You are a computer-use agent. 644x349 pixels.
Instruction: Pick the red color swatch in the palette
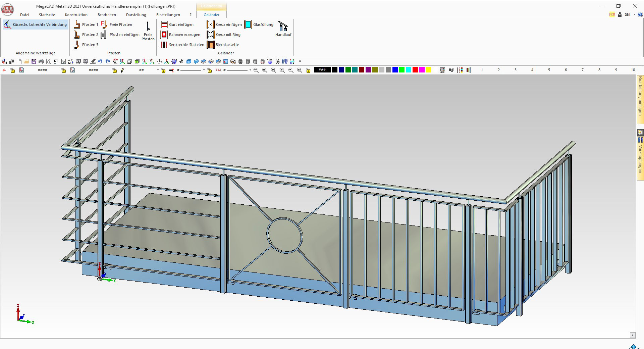point(415,70)
